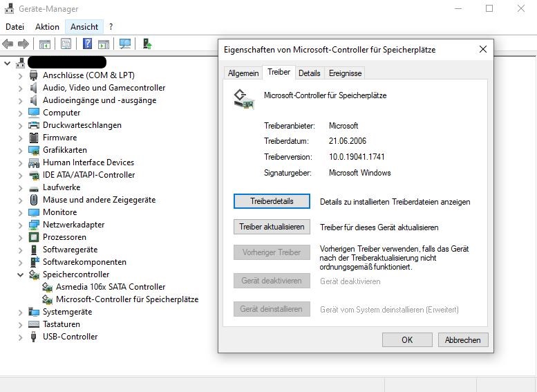Click the Anschlüsse (COM & LPT) port icon
The height and width of the screenshot is (392, 537).
34,75
